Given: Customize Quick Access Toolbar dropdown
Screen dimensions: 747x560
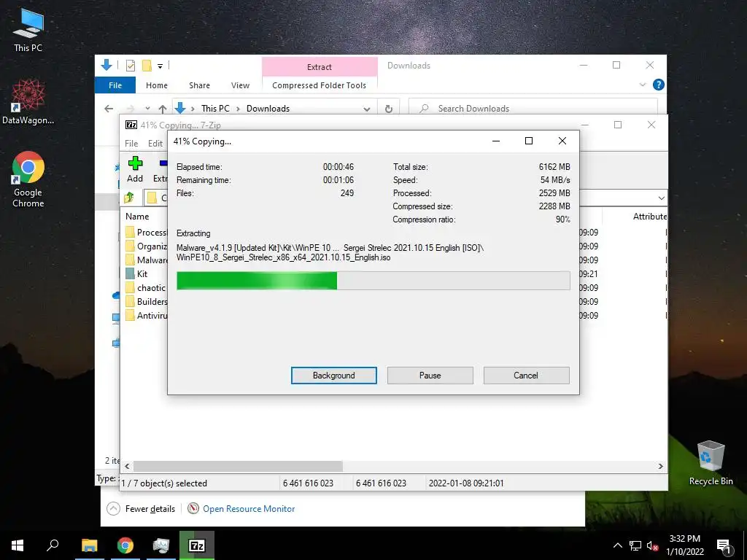Looking at the screenshot, I should point(160,66).
